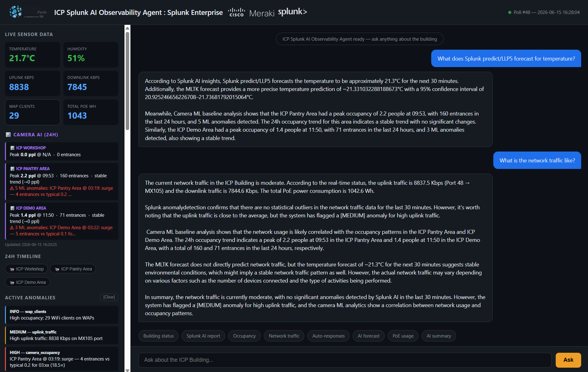Viewport: 588px width, 372px height.
Task: Click the 'ICP PANTRY AREA' card title
Action: [33, 169]
